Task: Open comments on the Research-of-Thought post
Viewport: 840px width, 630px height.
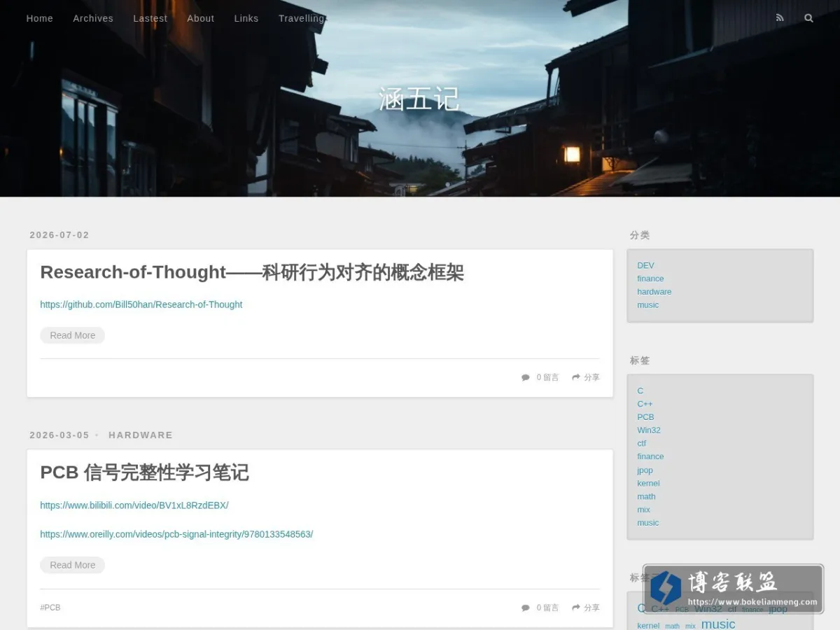Action: (x=540, y=377)
